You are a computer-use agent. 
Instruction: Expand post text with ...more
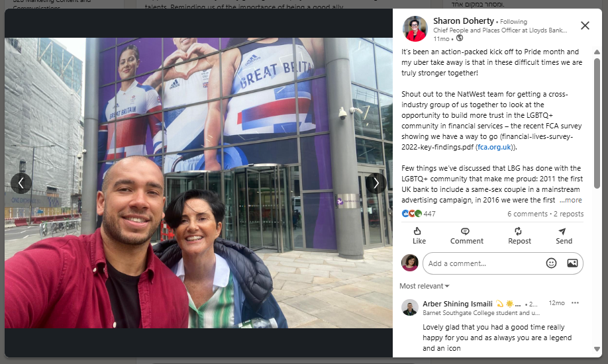(x=570, y=200)
